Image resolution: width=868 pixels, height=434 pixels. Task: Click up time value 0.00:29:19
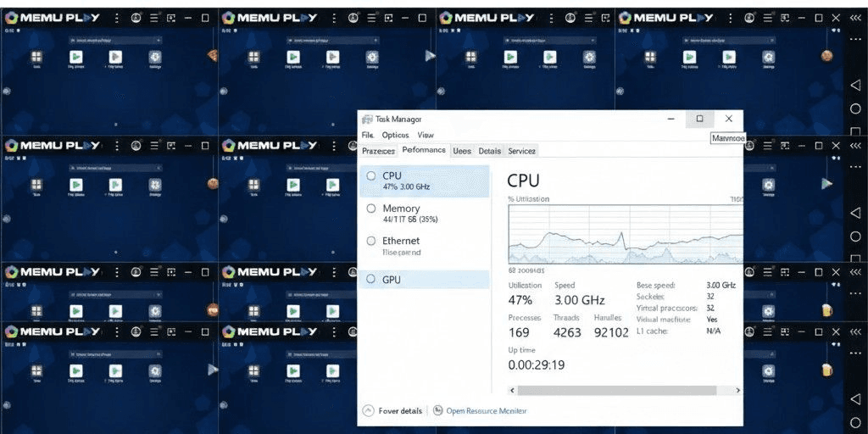537,365
